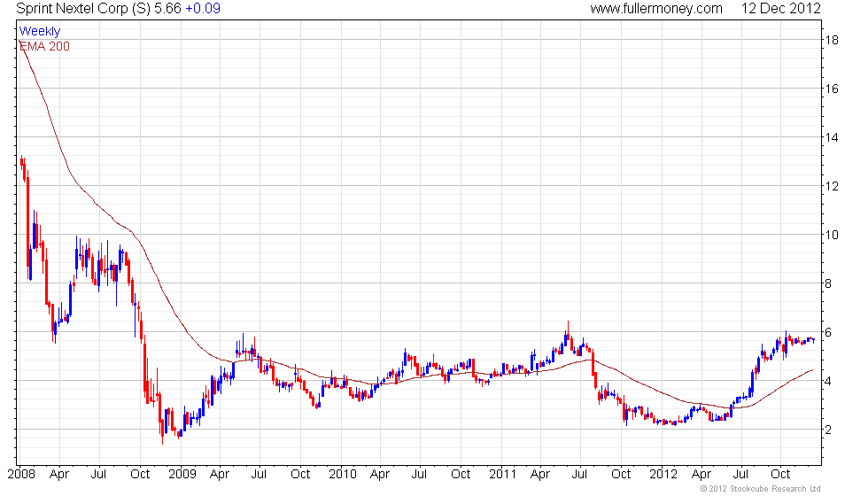Image resolution: width=868 pixels, height=496 pixels.
Task: Click the 'EMA 200' legend label
Action: click(x=45, y=46)
